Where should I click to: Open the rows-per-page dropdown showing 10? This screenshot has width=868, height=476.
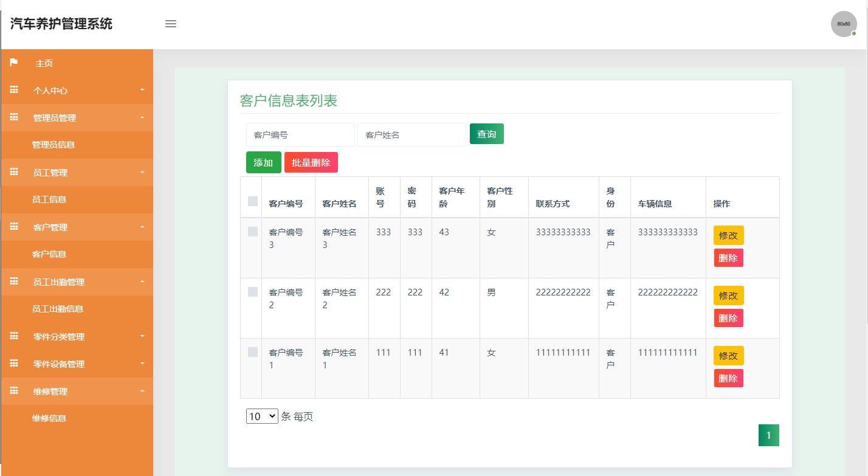coord(262,416)
